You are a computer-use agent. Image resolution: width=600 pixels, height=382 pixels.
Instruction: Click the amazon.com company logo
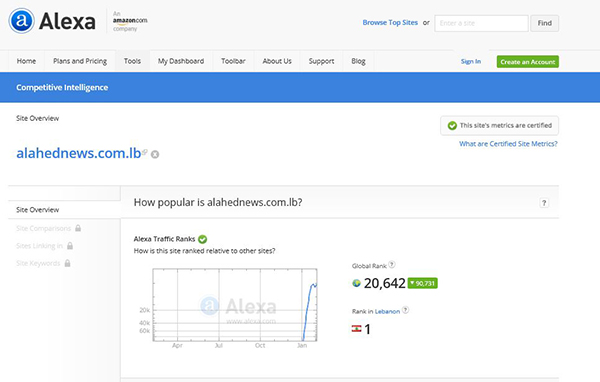click(130, 21)
